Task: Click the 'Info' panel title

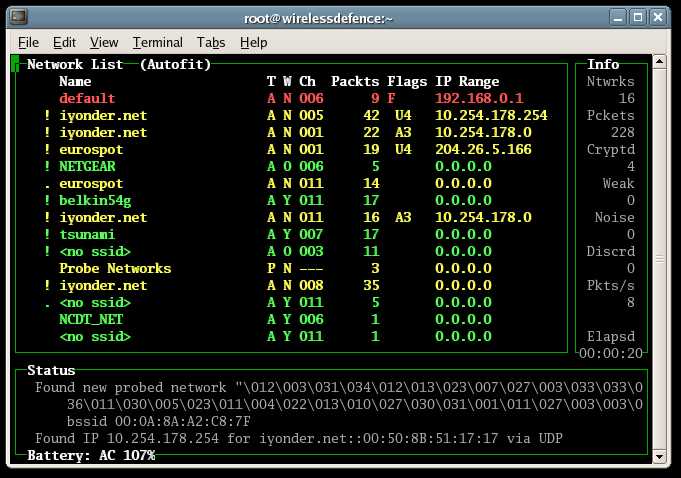Action: click(603, 65)
